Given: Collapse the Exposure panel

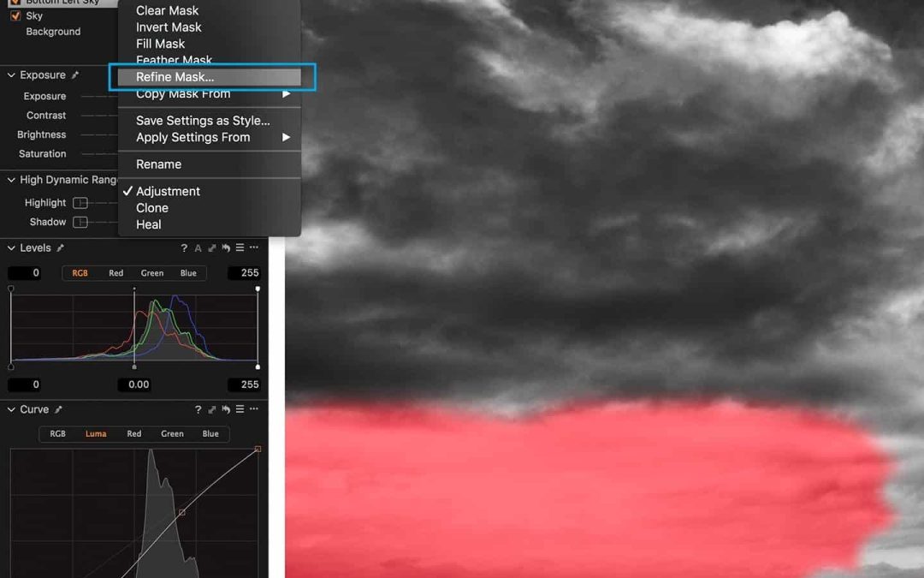Looking at the screenshot, I should (x=11, y=75).
